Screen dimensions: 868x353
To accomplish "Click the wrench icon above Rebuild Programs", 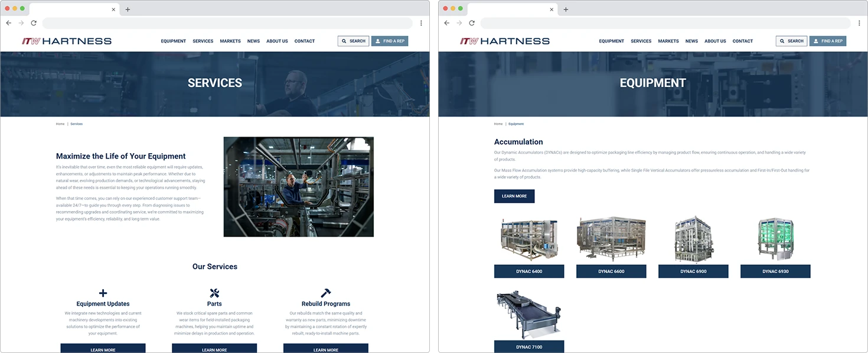I will [325, 293].
